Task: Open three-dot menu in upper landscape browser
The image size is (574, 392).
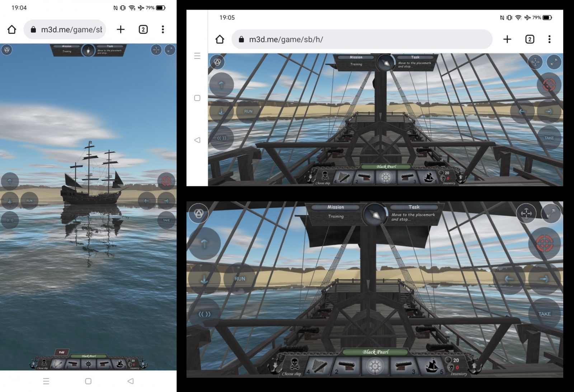Action: pyautogui.click(x=549, y=39)
